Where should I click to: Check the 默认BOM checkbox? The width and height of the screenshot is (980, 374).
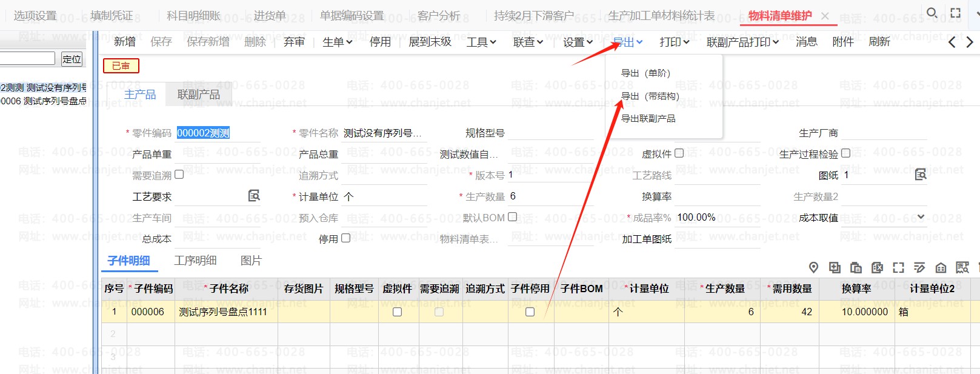coord(513,217)
